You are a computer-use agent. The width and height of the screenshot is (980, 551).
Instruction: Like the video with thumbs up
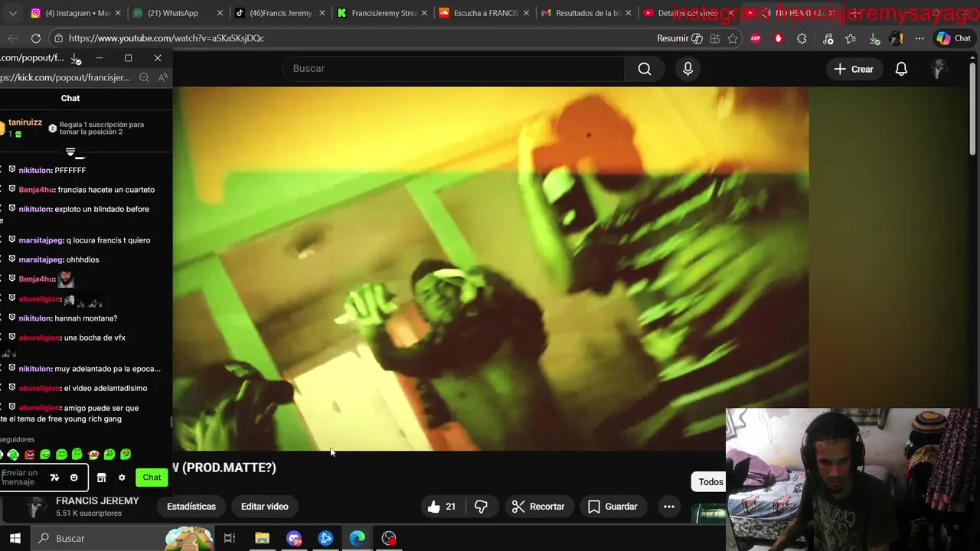(x=442, y=507)
